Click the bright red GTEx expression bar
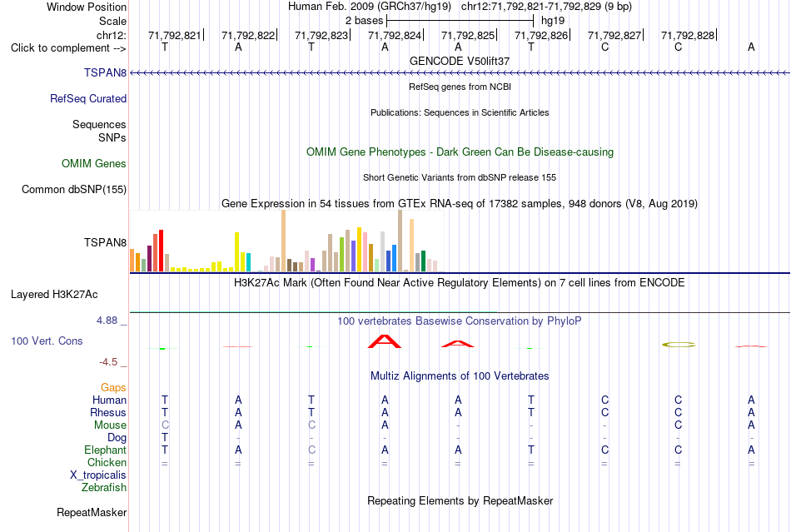Screen dimensions: 791x532 [161, 251]
